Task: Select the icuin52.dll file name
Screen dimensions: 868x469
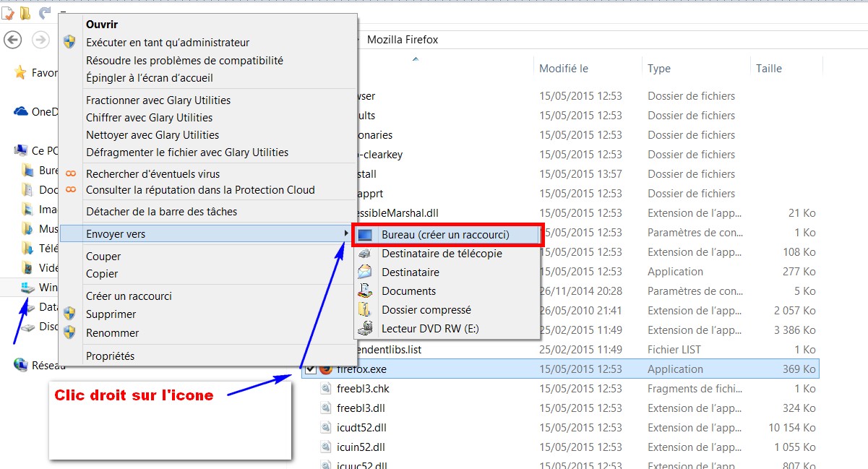Action: coord(361,447)
